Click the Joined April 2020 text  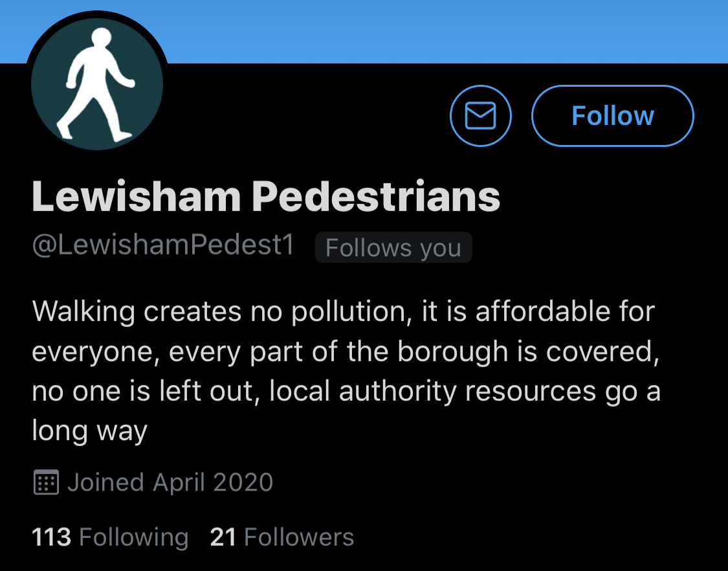[170, 483]
